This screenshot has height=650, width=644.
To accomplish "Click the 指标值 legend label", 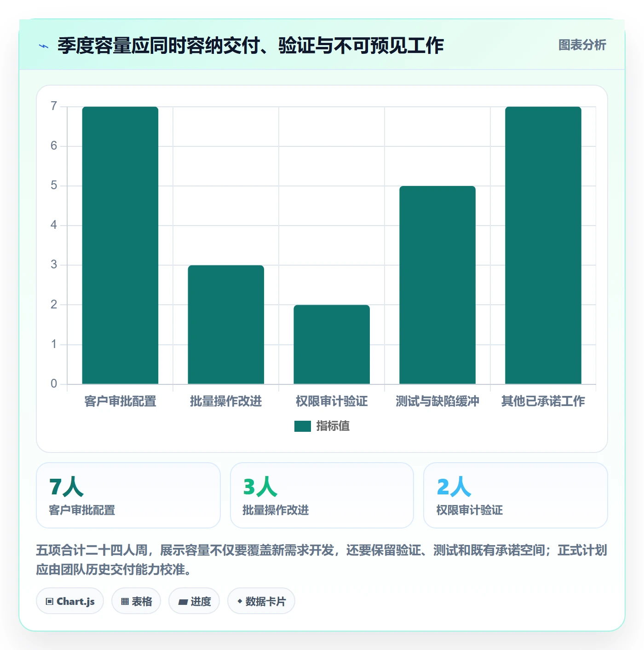I will [333, 426].
